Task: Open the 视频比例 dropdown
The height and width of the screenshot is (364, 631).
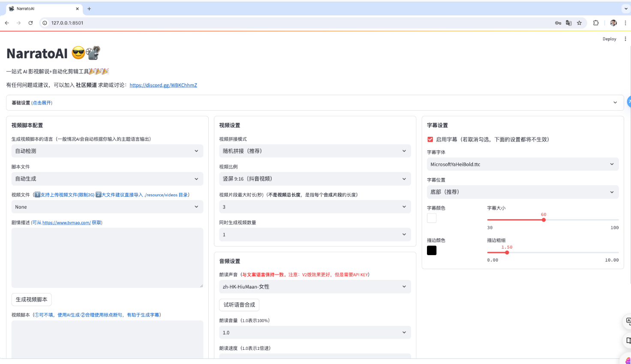Action: 315,179
